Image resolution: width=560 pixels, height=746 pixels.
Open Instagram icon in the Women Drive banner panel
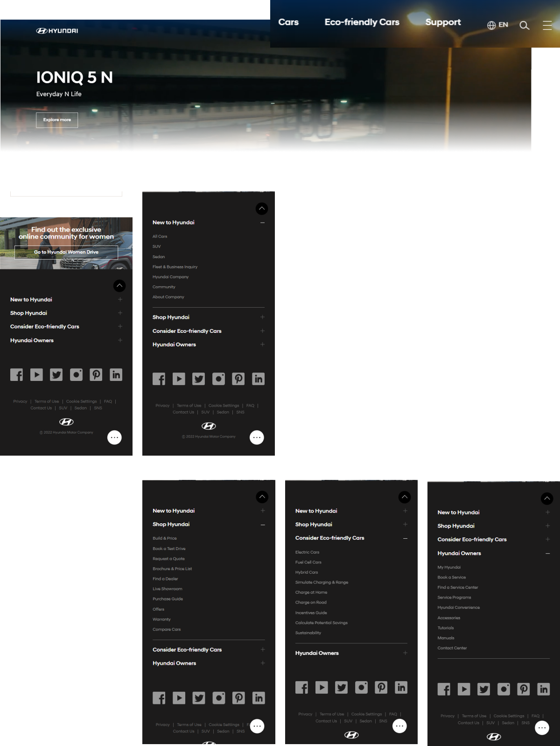[x=76, y=374]
